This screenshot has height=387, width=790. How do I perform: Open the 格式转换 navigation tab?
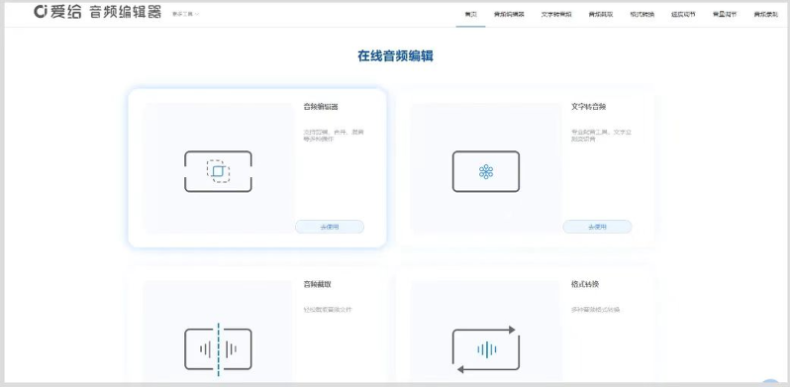pyautogui.click(x=642, y=15)
